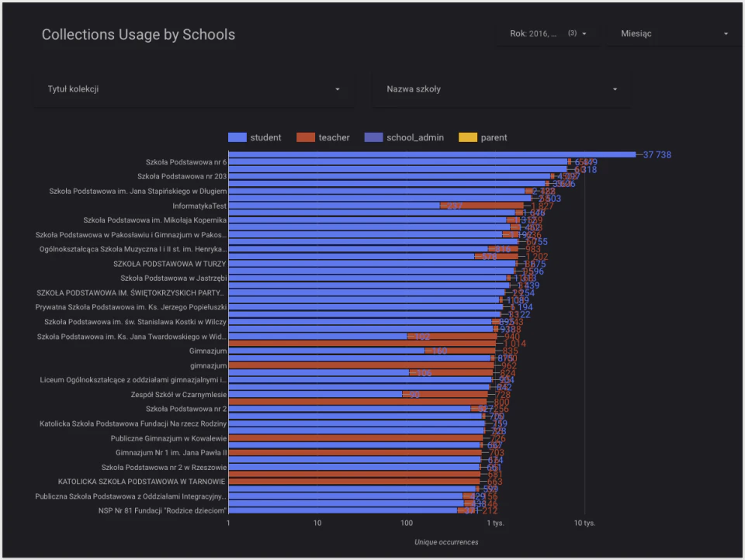The width and height of the screenshot is (745, 560).
Task: Click the parent legend color swatch
Action: click(467, 138)
